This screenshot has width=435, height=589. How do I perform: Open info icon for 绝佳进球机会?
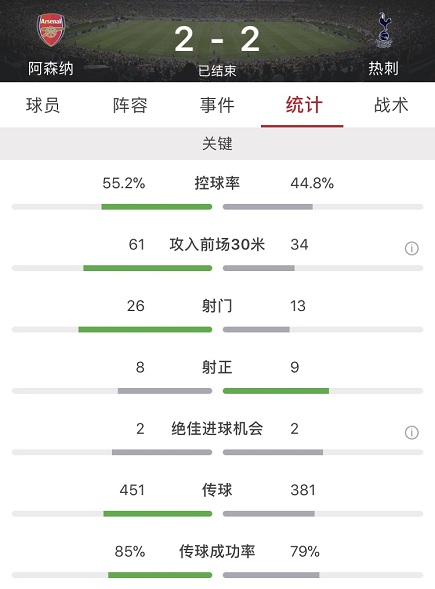pyautogui.click(x=411, y=432)
